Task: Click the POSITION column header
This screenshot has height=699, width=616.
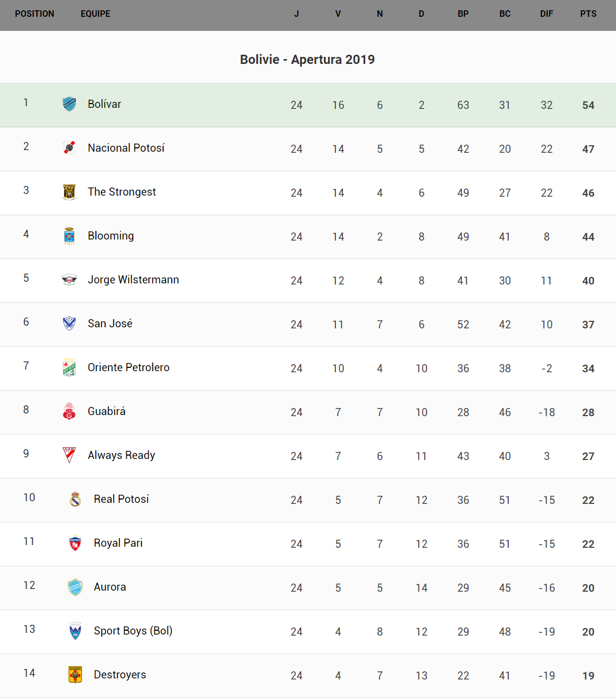Action: coord(35,14)
